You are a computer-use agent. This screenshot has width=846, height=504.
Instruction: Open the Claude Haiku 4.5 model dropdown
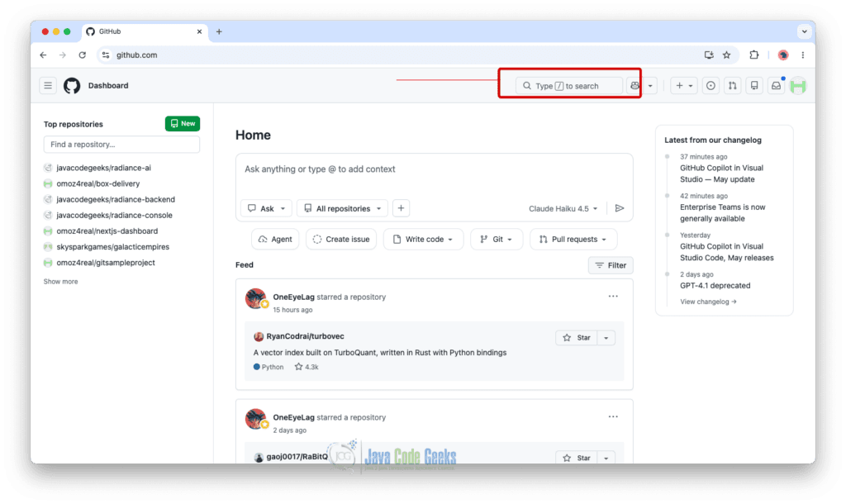click(x=563, y=208)
